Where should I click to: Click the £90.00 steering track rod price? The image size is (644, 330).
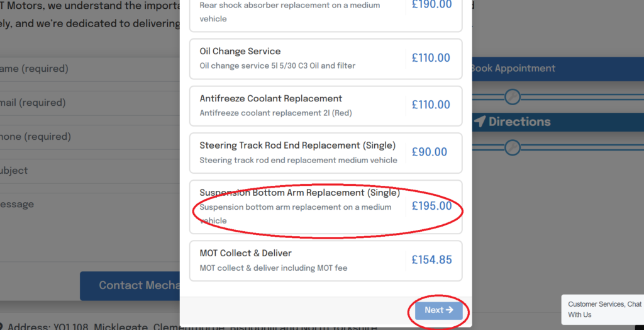pyautogui.click(x=430, y=152)
